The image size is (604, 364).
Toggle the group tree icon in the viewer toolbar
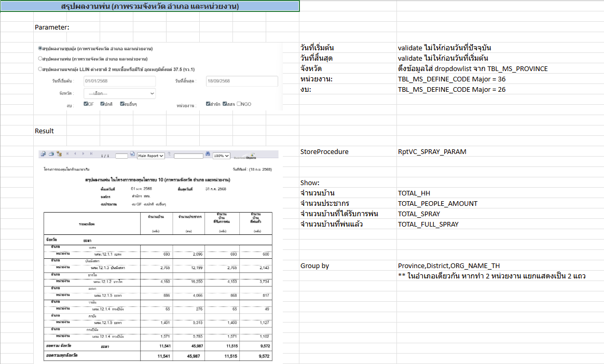pos(59,154)
